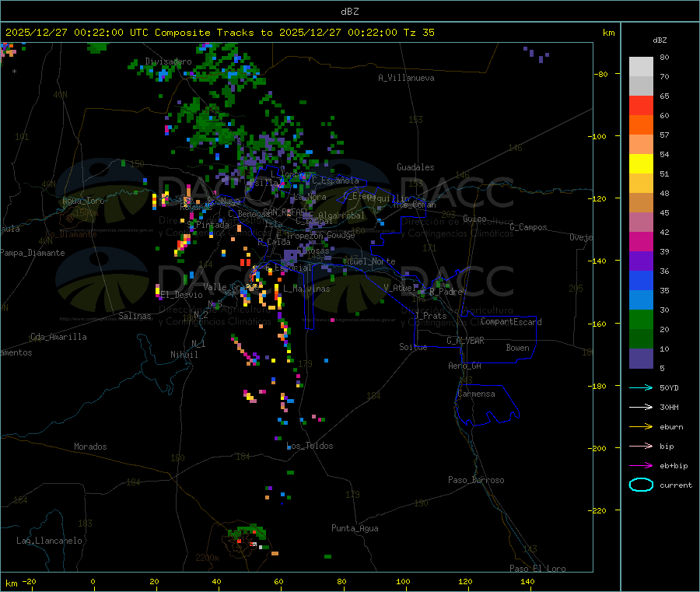
Task: Click the Paso_Barroso map label
Action: coord(476,480)
